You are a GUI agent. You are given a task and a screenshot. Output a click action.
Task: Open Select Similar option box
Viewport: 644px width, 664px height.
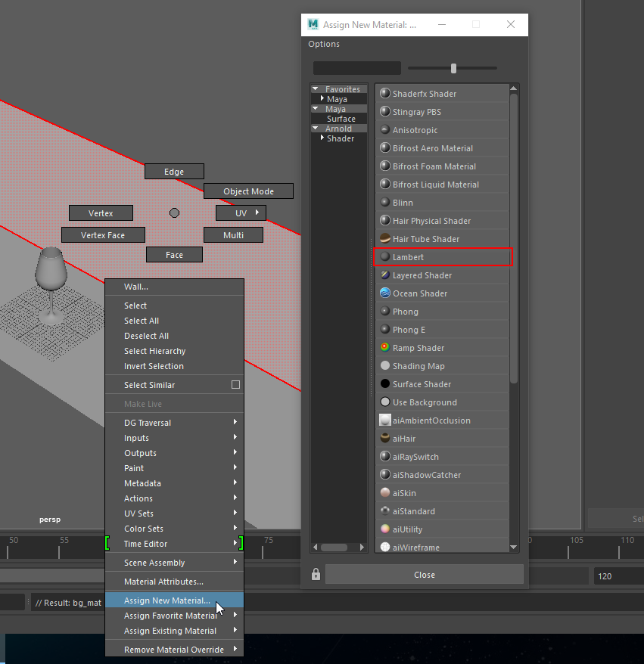[x=235, y=384]
